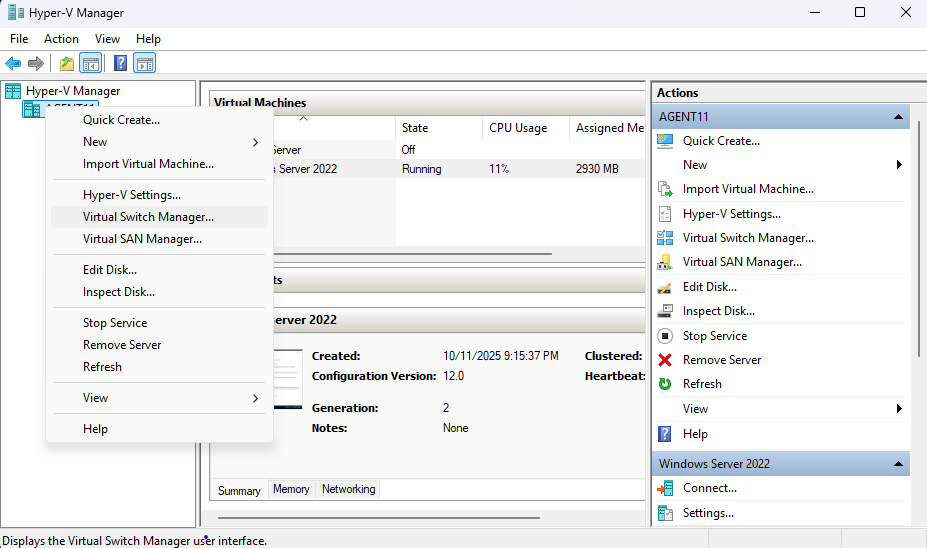Switch to the Memory tab
Screen dimensions: 927x548
pyautogui.click(x=291, y=489)
